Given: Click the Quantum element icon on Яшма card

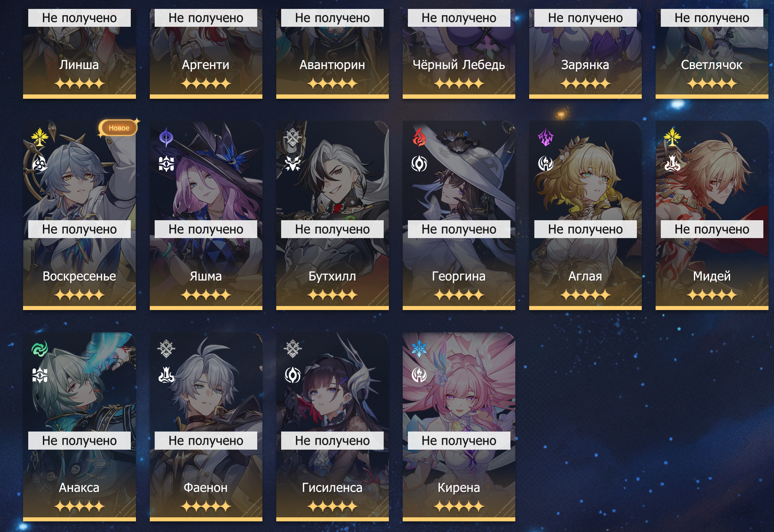Looking at the screenshot, I should pos(166,137).
